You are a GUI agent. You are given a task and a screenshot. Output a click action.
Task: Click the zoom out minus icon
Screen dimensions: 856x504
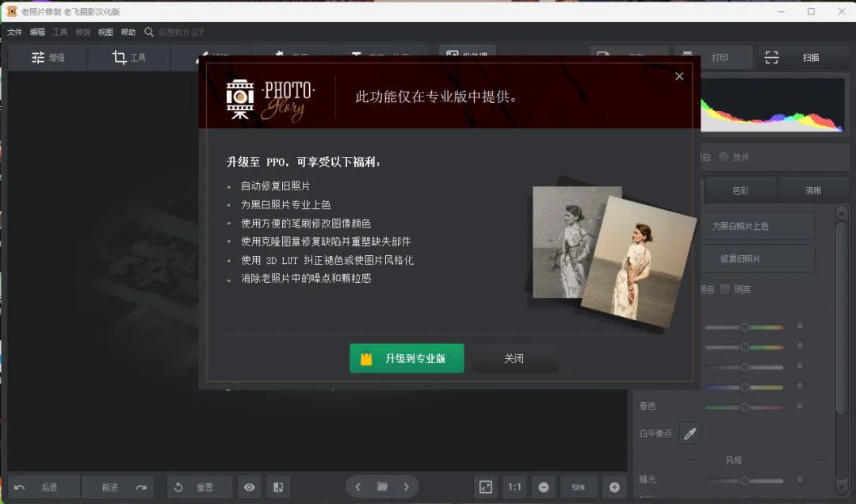click(x=544, y=487)
